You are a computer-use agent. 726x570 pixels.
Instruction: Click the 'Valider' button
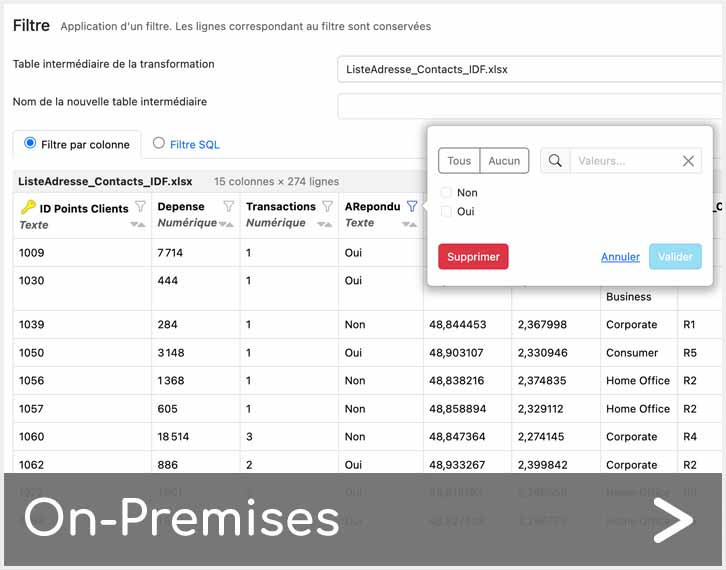[x=675, y=257]
